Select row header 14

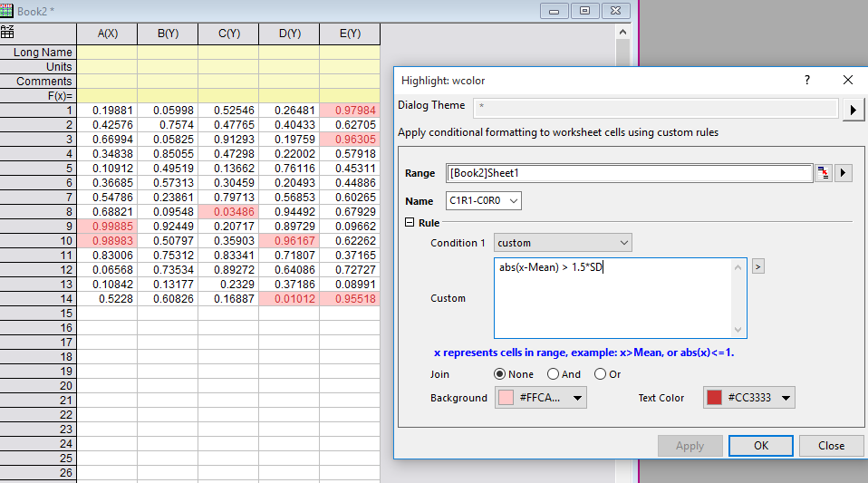pos(38,298)
